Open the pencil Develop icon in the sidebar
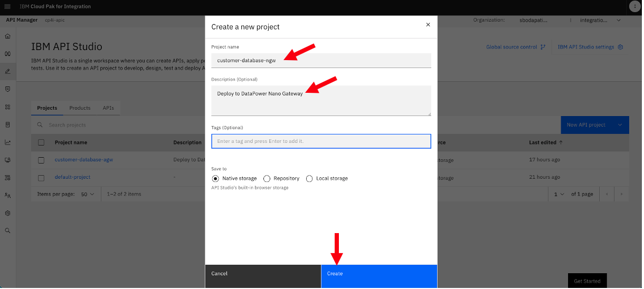 (x=7, y=71)
